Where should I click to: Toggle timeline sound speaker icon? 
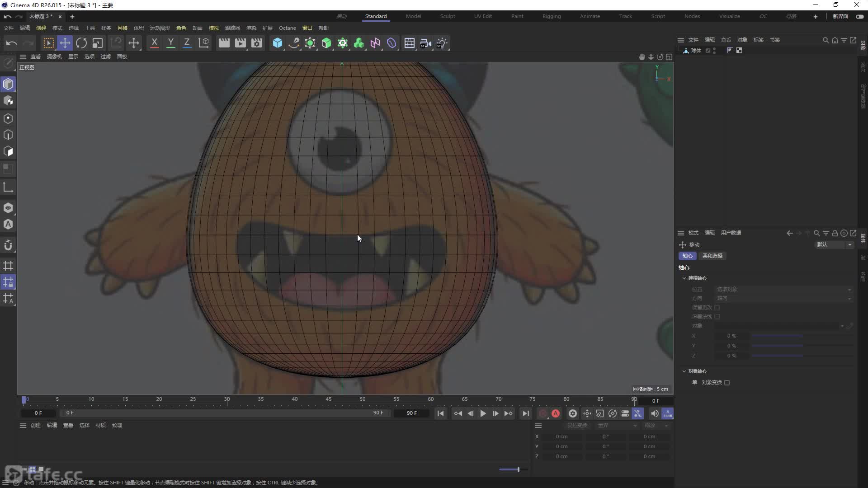coord(654,413)
